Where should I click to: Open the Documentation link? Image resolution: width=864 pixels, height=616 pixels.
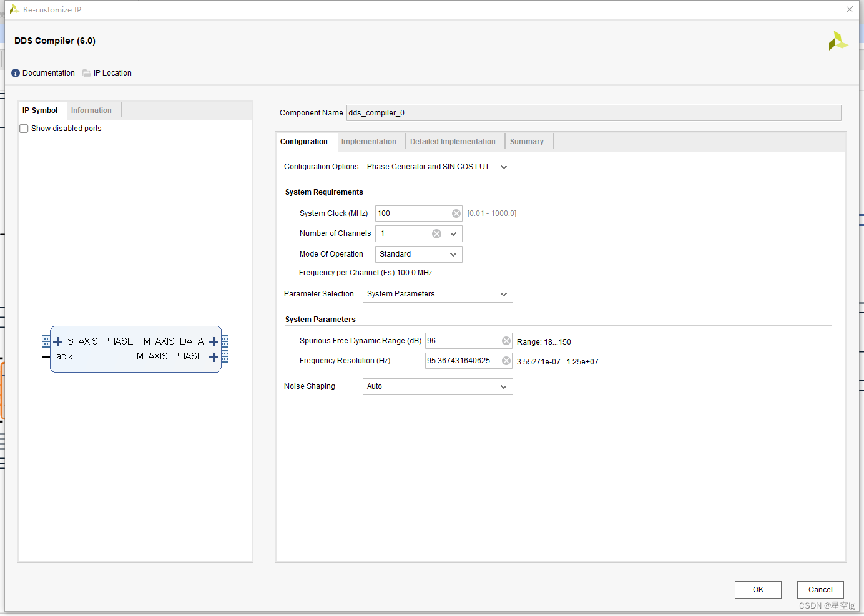tap(49, 73)
